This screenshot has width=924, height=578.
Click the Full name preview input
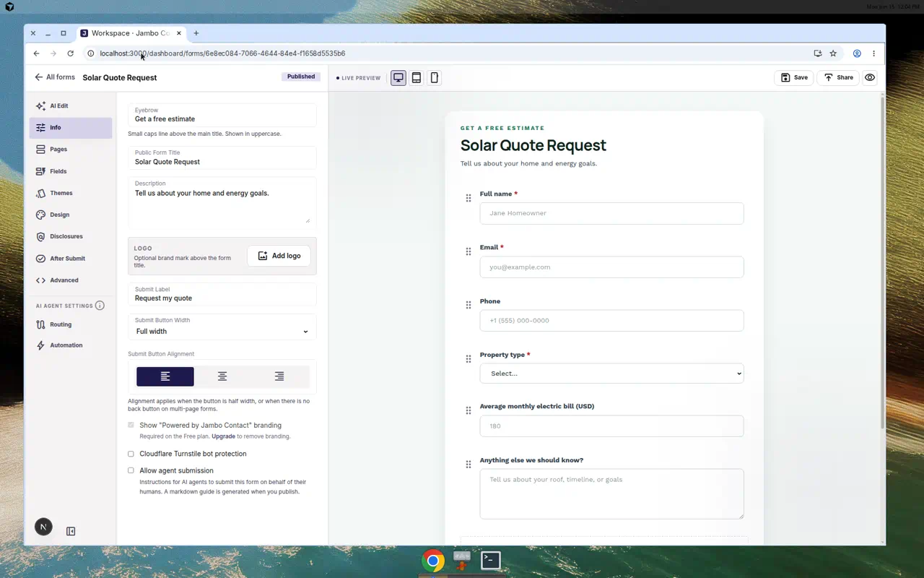point(611,213)
